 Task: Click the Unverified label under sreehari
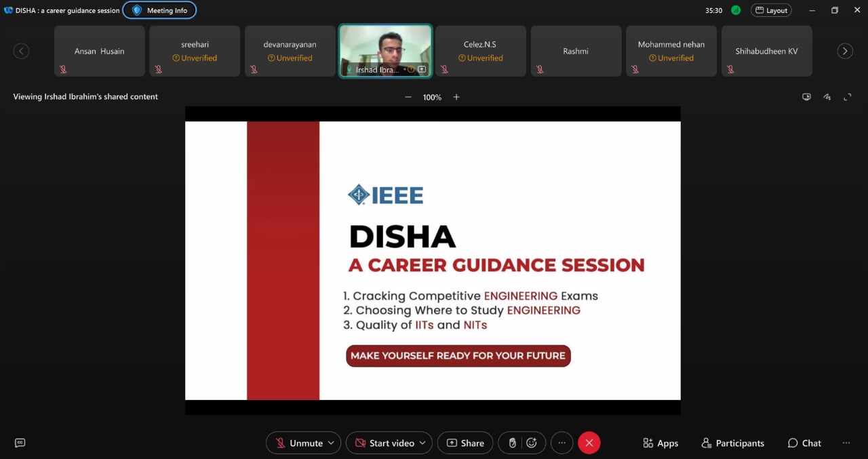[x=195, y=58]
